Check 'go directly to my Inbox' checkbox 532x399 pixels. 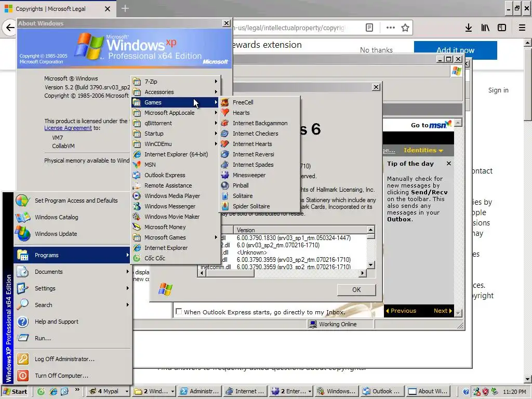179,312
